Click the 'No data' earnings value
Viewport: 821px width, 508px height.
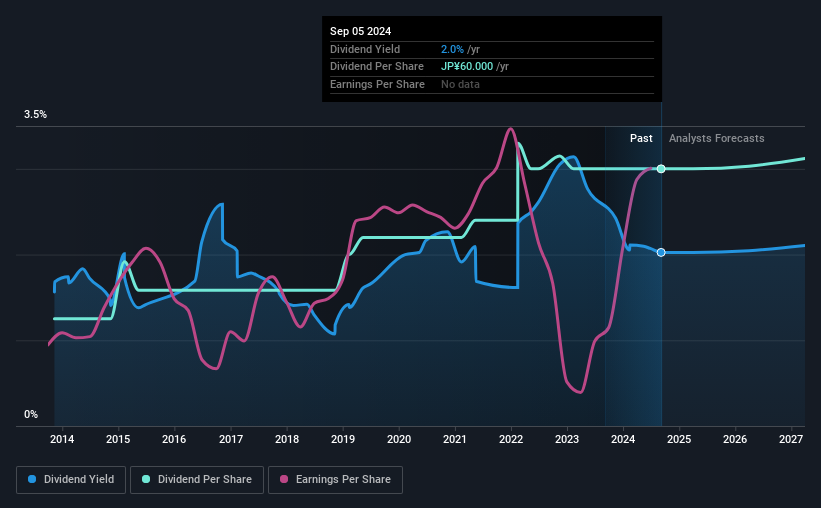point(460,84)
